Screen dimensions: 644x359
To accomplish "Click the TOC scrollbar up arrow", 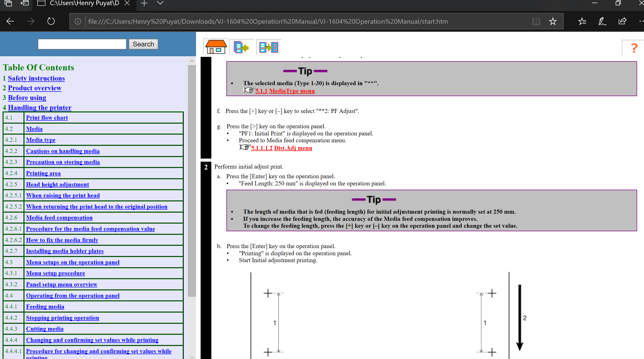I will point(192,61).
